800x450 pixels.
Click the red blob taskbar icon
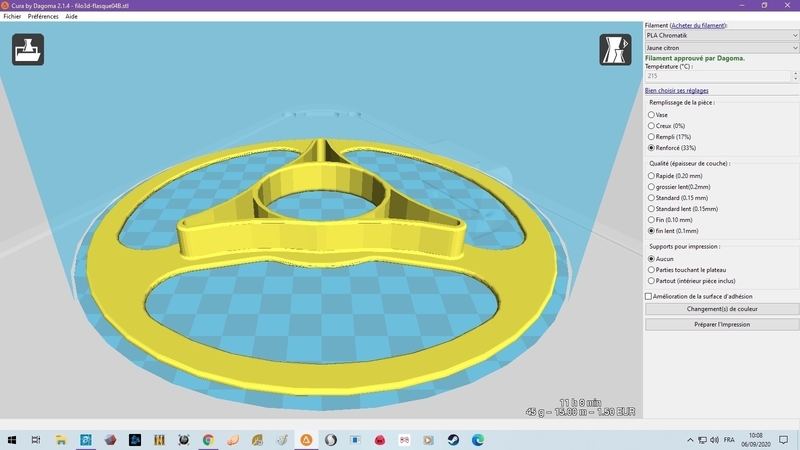380,440
